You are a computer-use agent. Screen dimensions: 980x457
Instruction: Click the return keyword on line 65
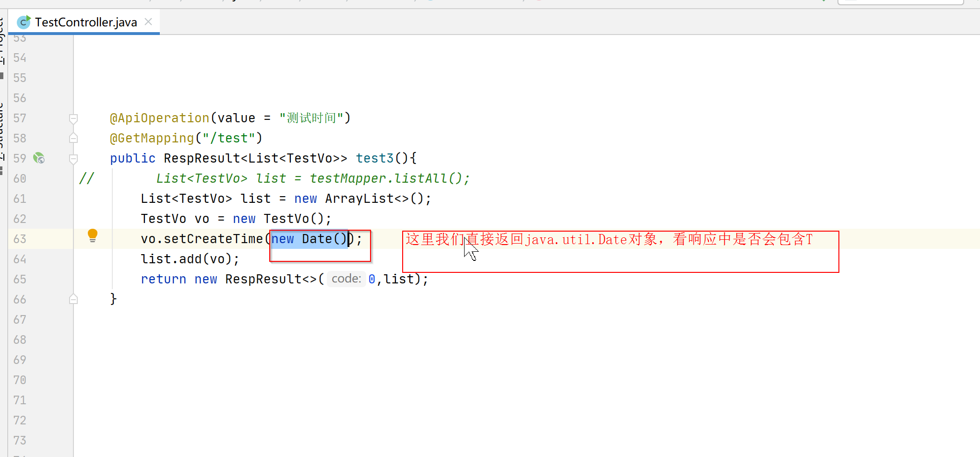[163, 279]
